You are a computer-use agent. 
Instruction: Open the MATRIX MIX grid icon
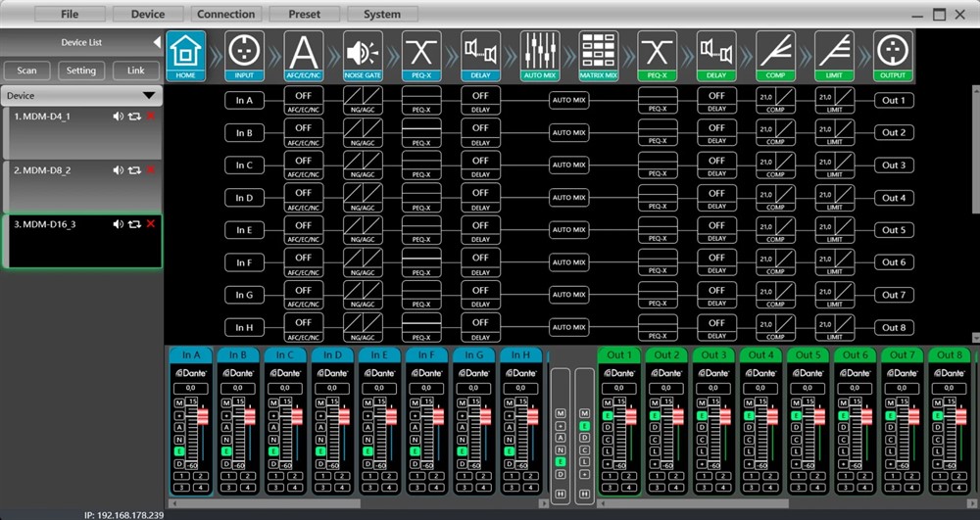pyautogui.click(x=599, y=54)
